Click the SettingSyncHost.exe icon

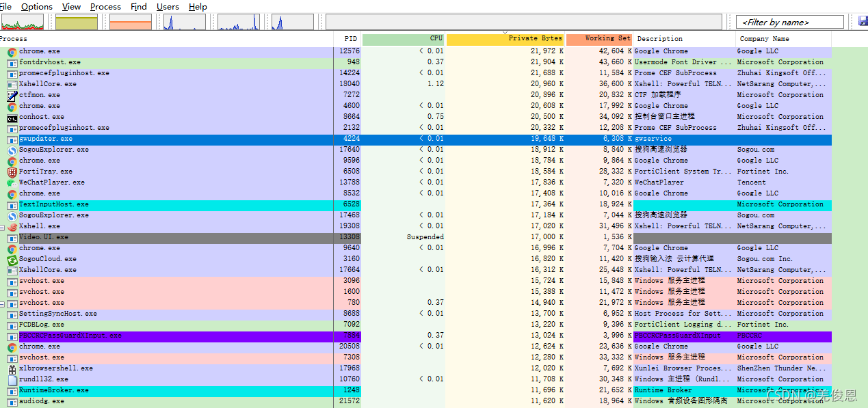(12, 314)
